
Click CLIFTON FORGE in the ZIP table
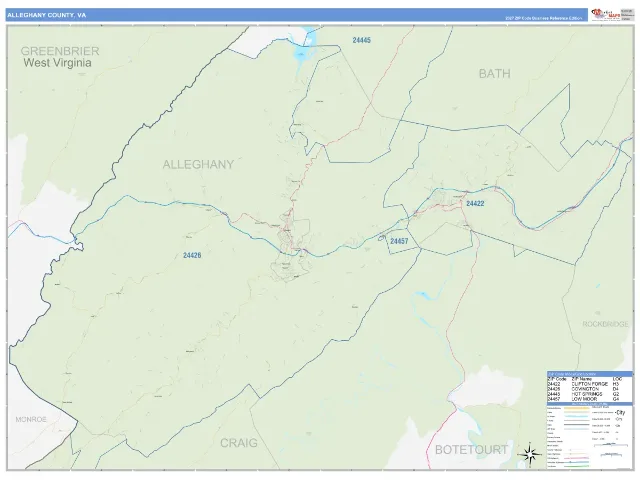[x=589, y=384]
